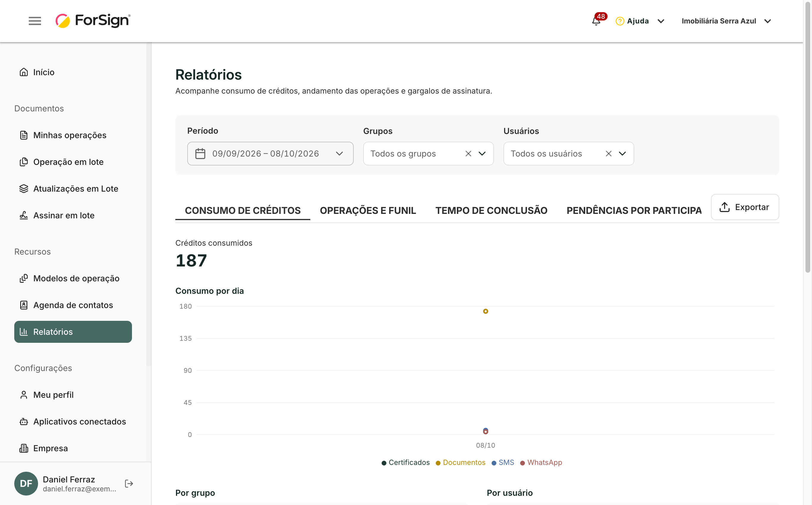812x505 pixels.
Task: Open Empresa settings
Action: (x=73, y=448)
